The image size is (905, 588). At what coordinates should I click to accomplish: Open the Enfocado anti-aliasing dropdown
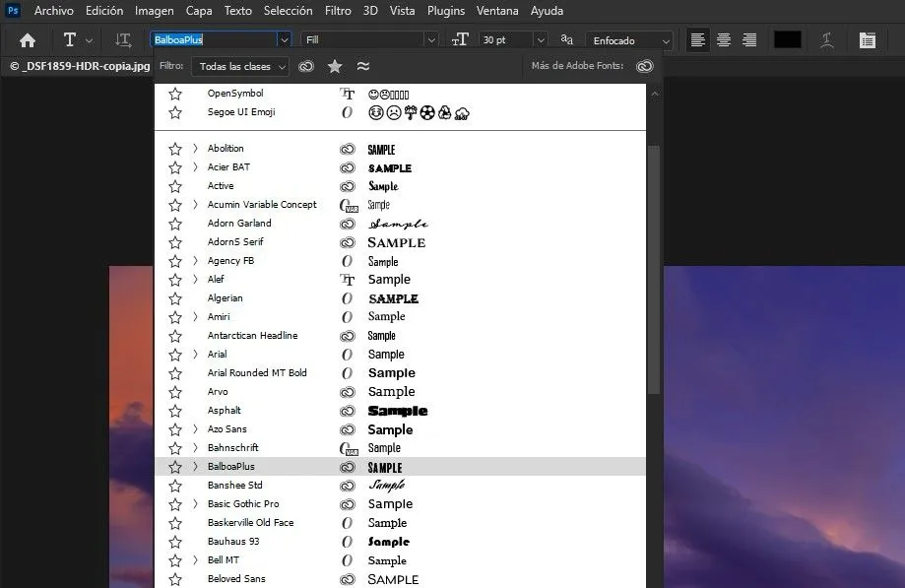(629, 40)
